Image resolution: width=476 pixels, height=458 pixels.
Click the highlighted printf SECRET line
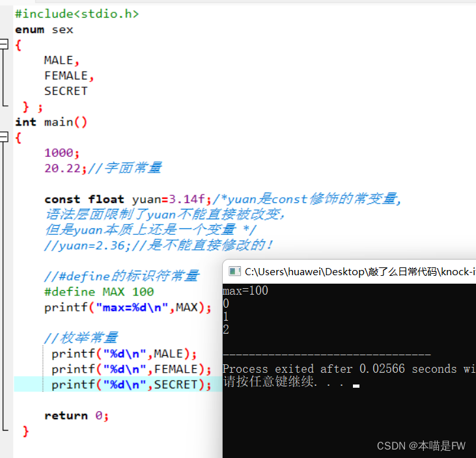pyautogui.click(x=132, y=384)
